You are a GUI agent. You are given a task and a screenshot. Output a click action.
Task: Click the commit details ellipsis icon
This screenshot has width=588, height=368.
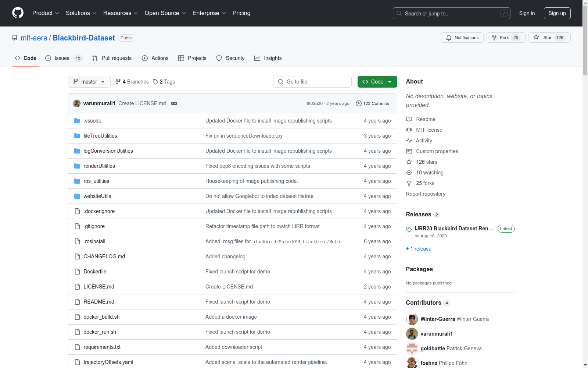174,103
